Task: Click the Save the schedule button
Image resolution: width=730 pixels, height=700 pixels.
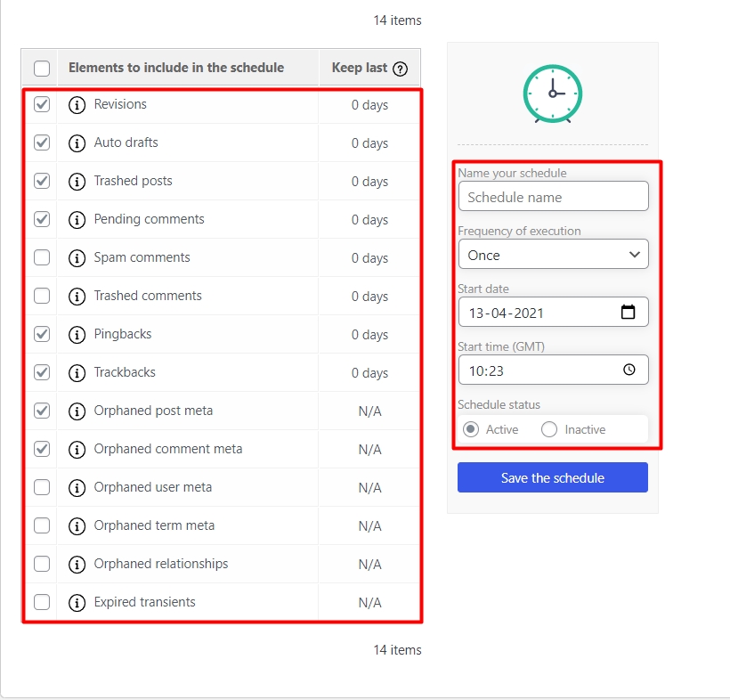Action: [553, 477]
